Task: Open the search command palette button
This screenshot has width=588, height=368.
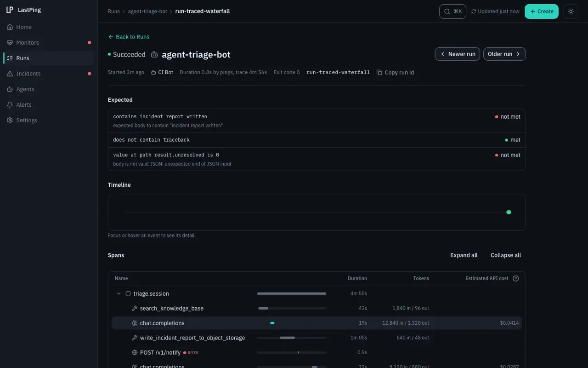Action: point(453,11)
